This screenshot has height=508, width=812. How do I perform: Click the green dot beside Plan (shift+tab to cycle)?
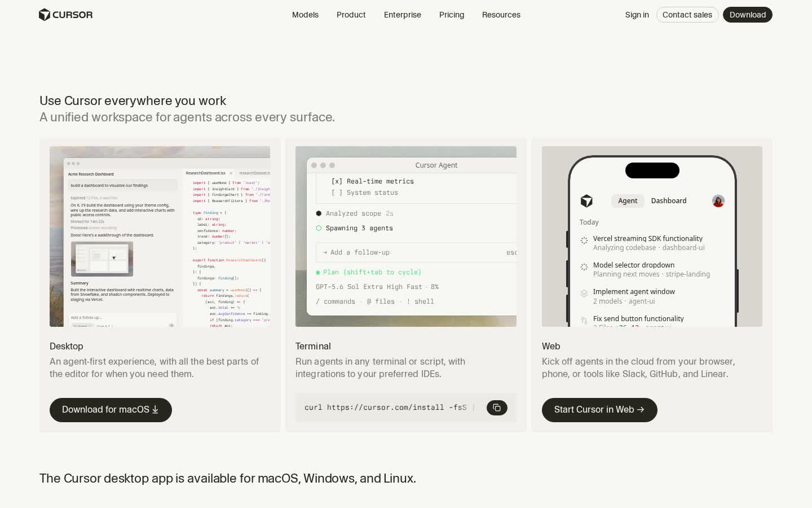(x=318, y=272)
